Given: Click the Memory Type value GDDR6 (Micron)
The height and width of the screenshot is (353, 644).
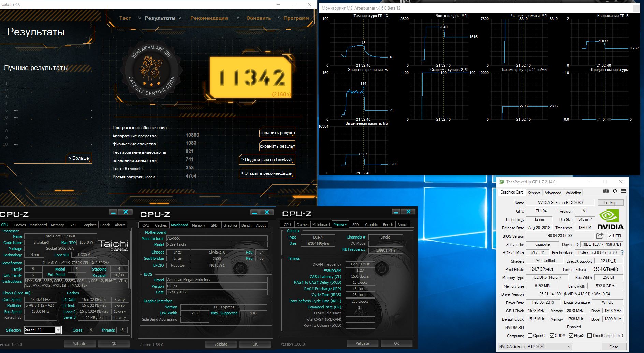Looking at the screenshot, I should (547, 277).
